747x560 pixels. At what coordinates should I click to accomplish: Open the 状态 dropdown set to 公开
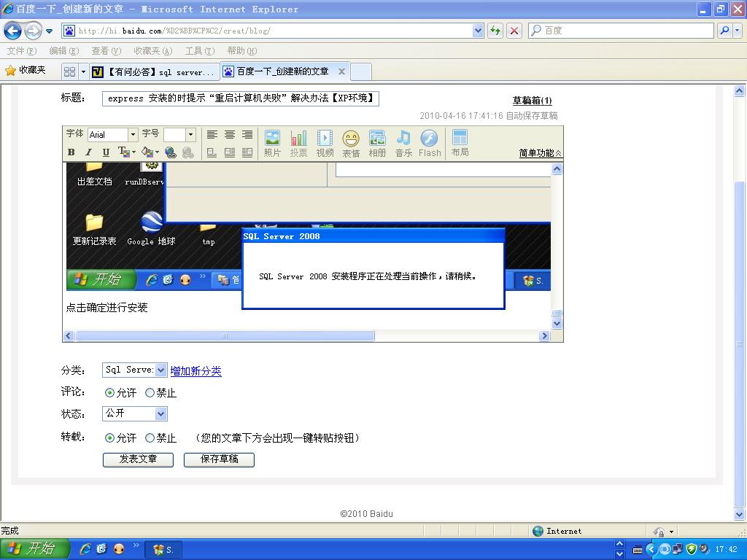coord(160,414)
